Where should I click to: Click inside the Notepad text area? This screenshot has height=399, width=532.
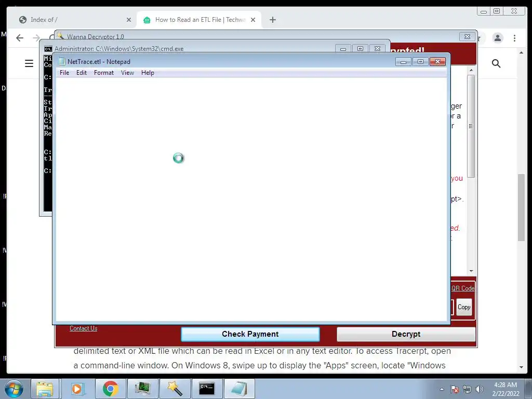pyautogui.click(x=251, y=199)
